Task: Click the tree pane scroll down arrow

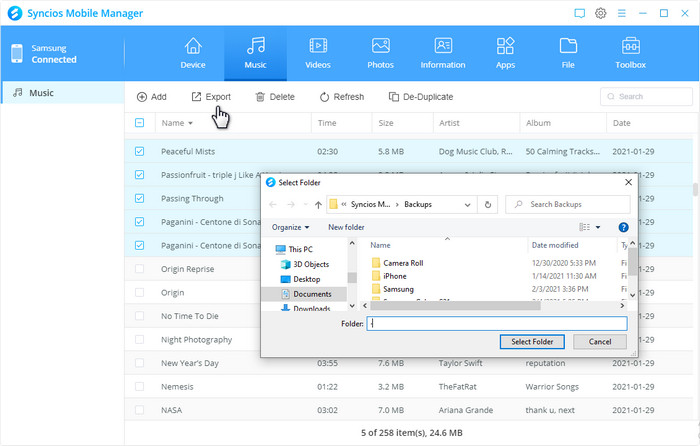Action: pos(352,306)
